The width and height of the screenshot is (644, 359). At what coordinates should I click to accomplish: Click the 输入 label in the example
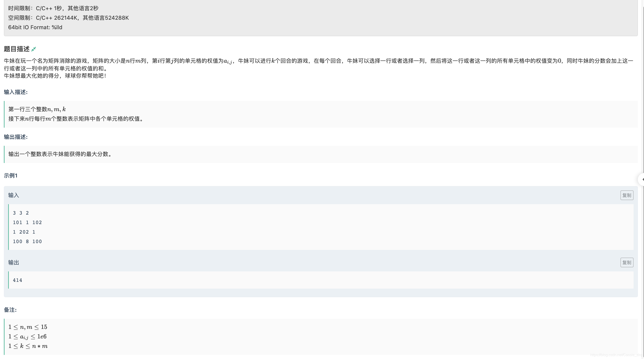pyautogui.click(x=14, y=195)
